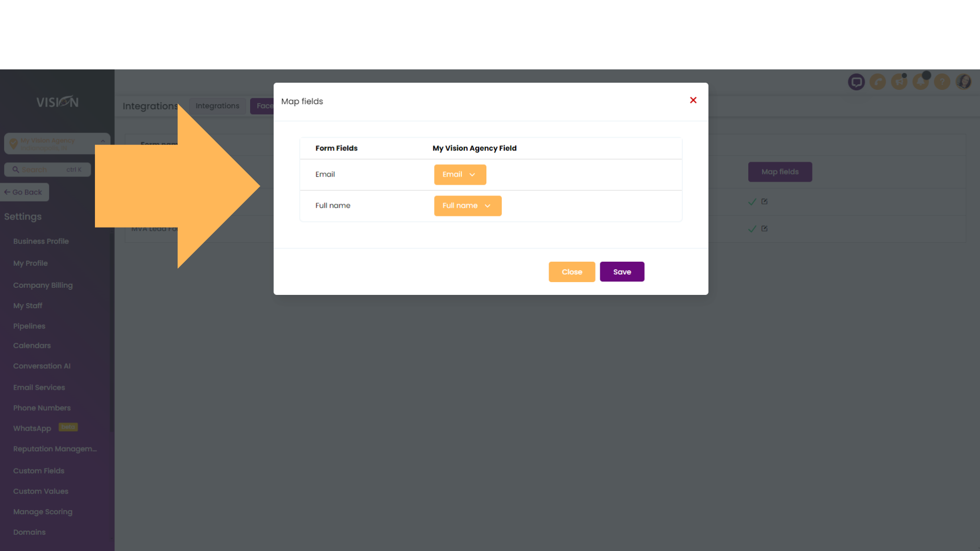Open My Staff settings

click(x=28, y=306)
